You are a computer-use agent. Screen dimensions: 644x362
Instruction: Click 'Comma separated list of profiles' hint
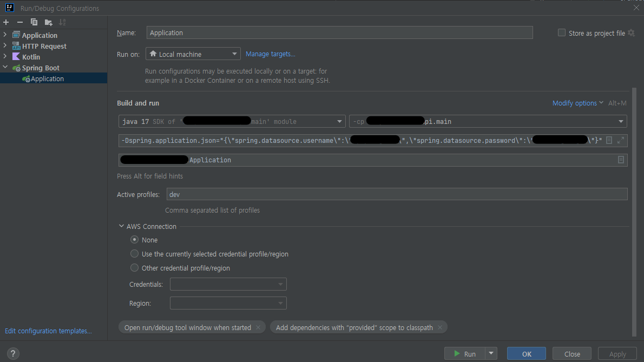212,210
